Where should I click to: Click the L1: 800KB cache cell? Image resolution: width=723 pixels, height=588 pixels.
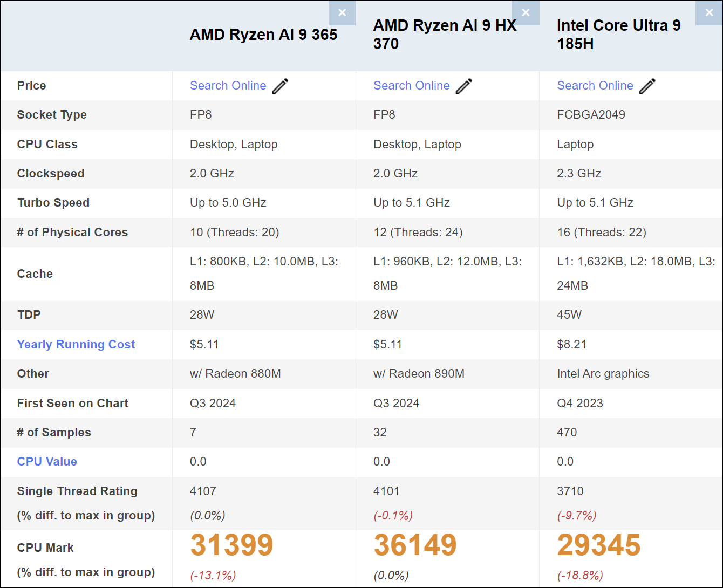[264, 274]
